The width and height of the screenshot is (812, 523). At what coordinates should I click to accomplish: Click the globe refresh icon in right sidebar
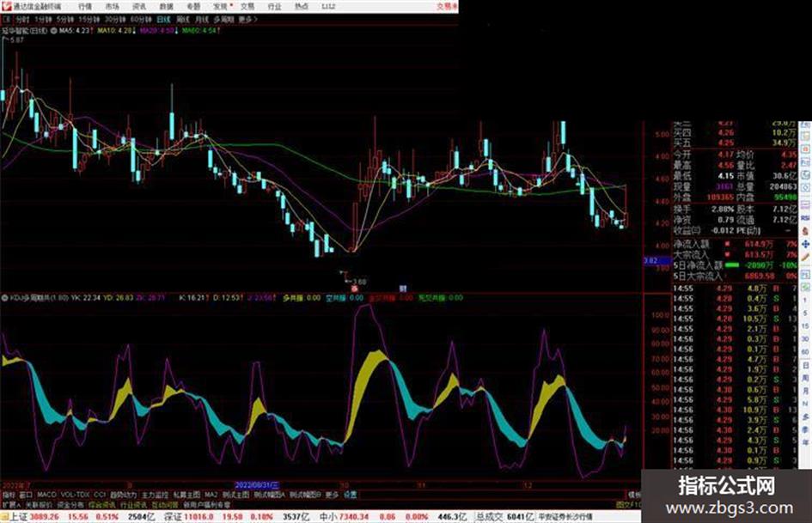click(x=805, y=175)
